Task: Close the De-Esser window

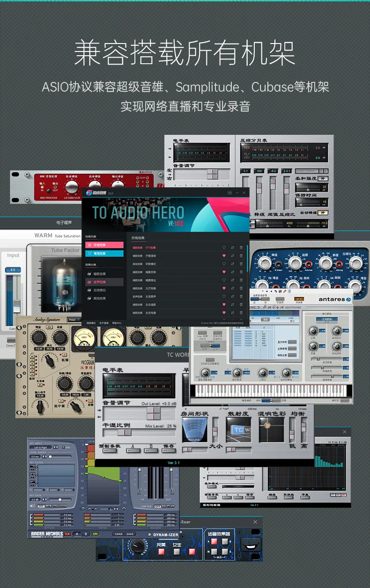Action: (255, 522)
